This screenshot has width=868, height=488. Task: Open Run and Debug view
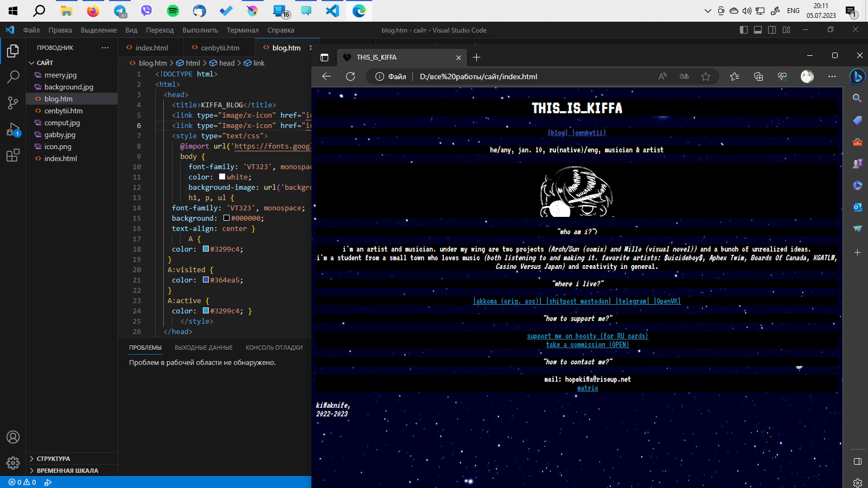tap(13, 130)
